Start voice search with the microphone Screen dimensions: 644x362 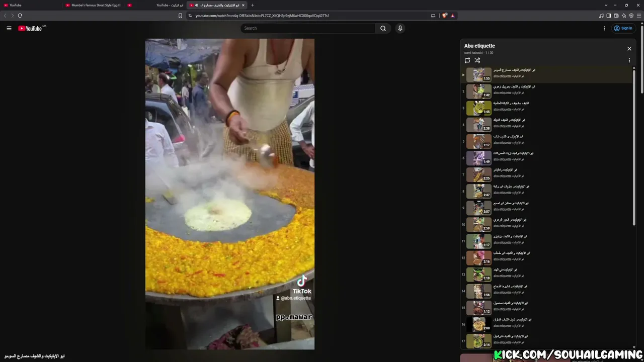click(x=400, y=28)
